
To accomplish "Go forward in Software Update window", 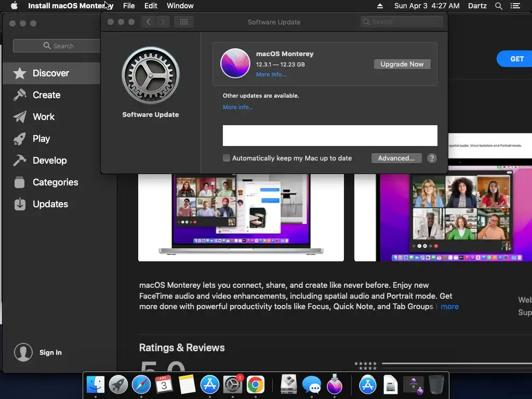I will (x=163, y=22).
